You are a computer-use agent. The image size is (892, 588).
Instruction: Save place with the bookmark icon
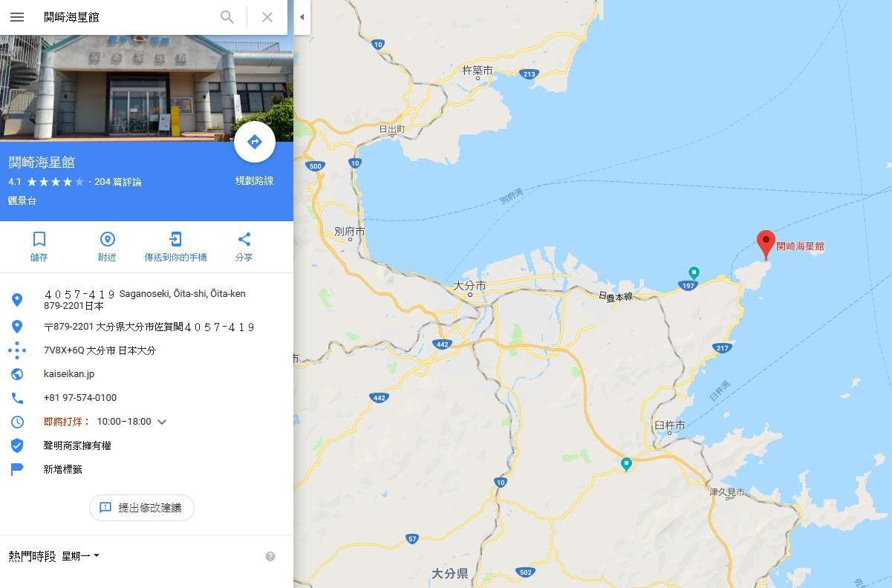coord(39,239)
